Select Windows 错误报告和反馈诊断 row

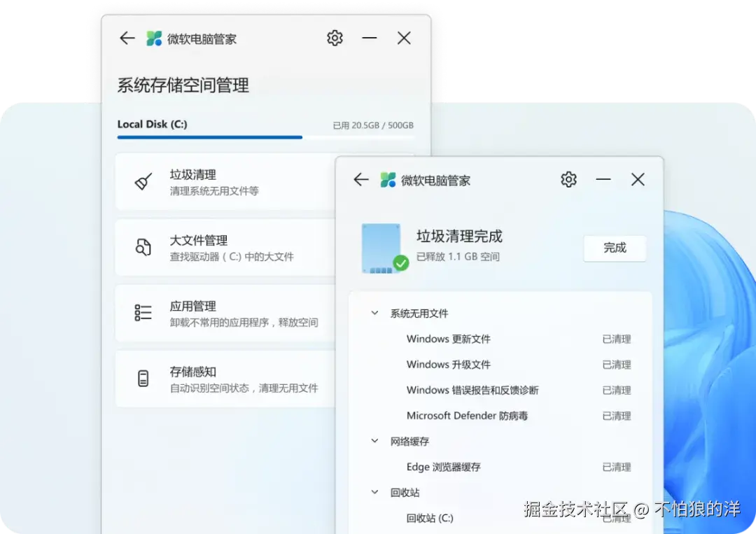click(x=500, y=390)
